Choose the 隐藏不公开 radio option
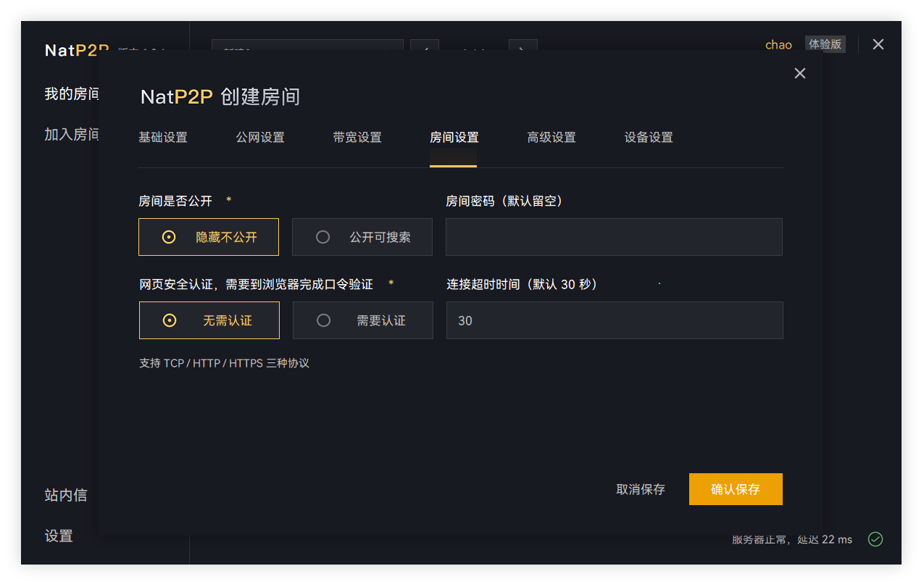Screen dimensions: 924x587 click(x=209, y=237)
